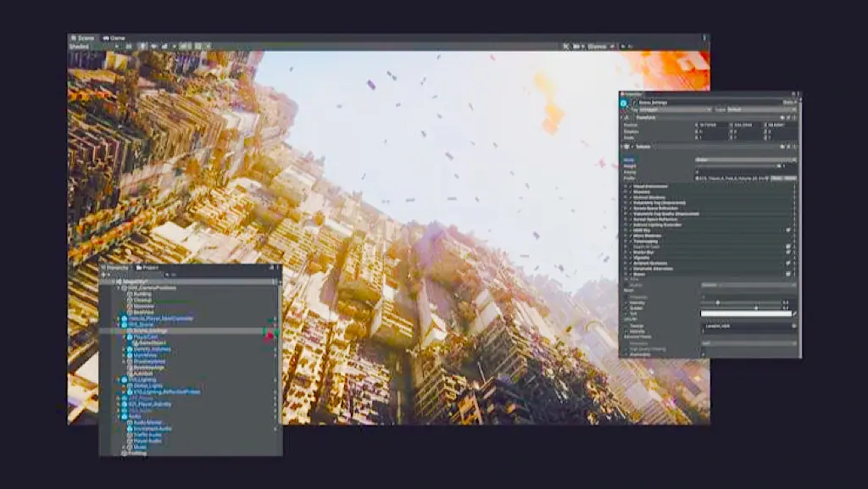Click the New button beside Profile
This screenshot has height=489, width=868.
click(x=776, y=178)
